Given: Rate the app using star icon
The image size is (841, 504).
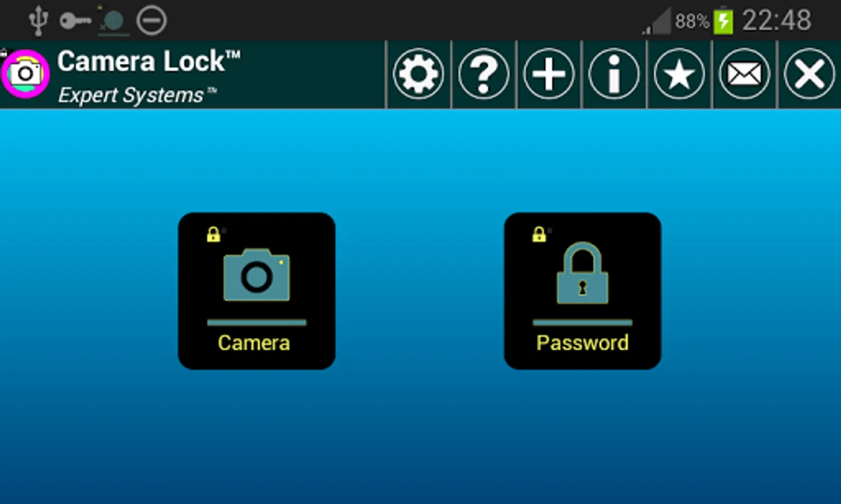Looking at the screenshot, I should tap(679, 74).
